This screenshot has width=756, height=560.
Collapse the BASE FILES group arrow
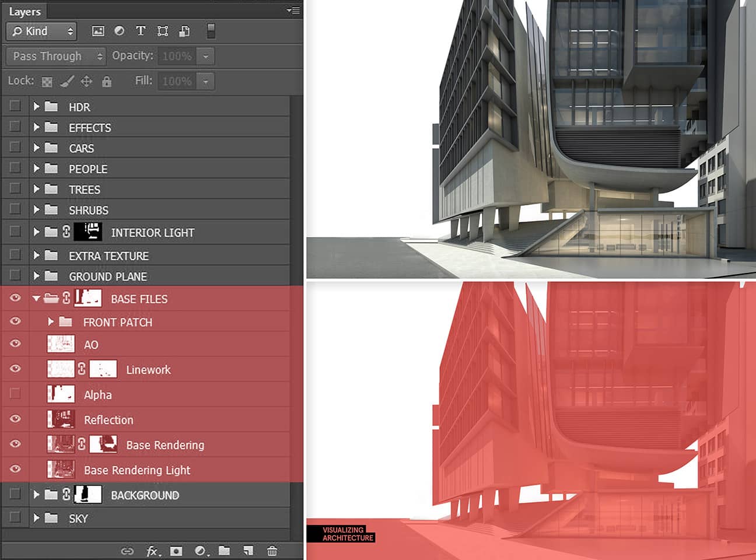36,298
